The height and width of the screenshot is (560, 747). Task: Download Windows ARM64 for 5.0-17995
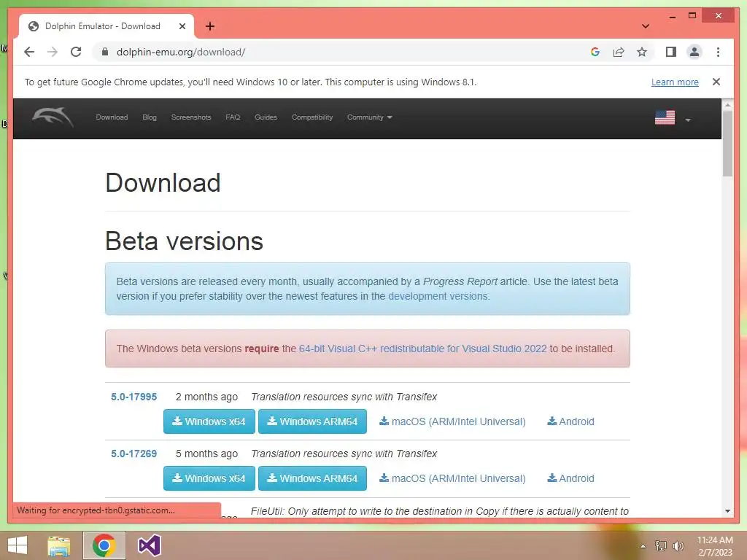(x=312, y=421)
